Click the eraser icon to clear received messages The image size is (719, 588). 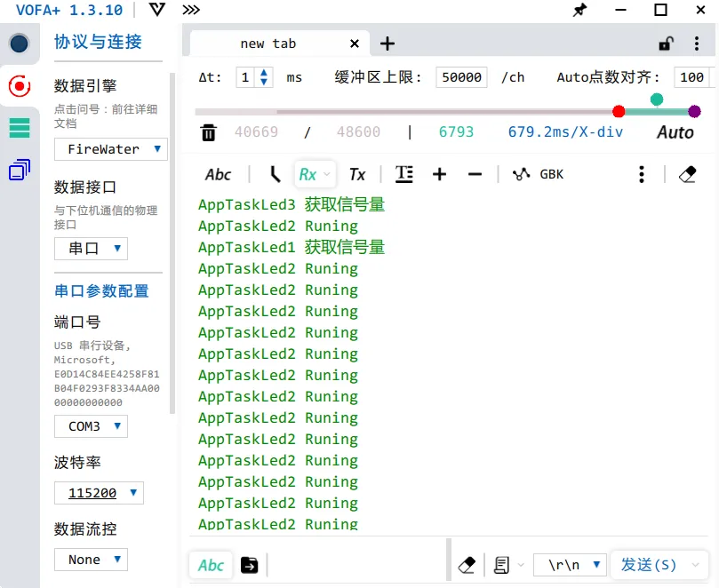(x=687, y=174)
